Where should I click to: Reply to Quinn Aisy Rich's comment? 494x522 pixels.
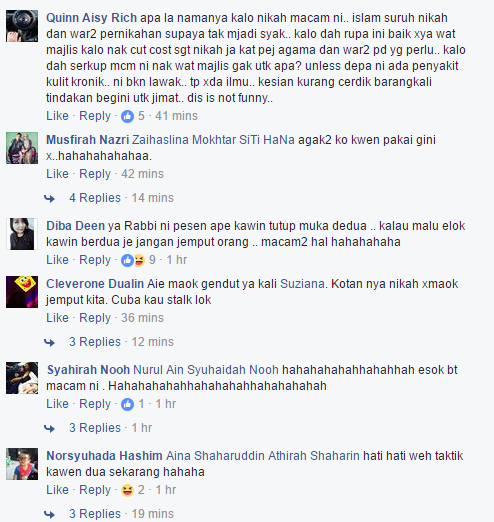click(x=95, y=116)
